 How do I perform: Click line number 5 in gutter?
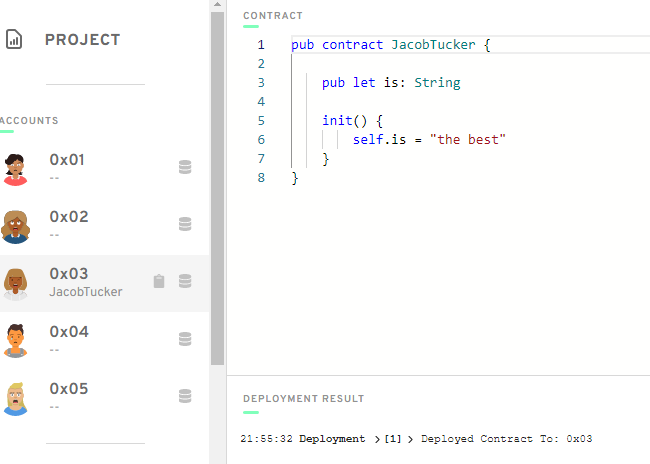pyautogui.click(x=261, y=121)
